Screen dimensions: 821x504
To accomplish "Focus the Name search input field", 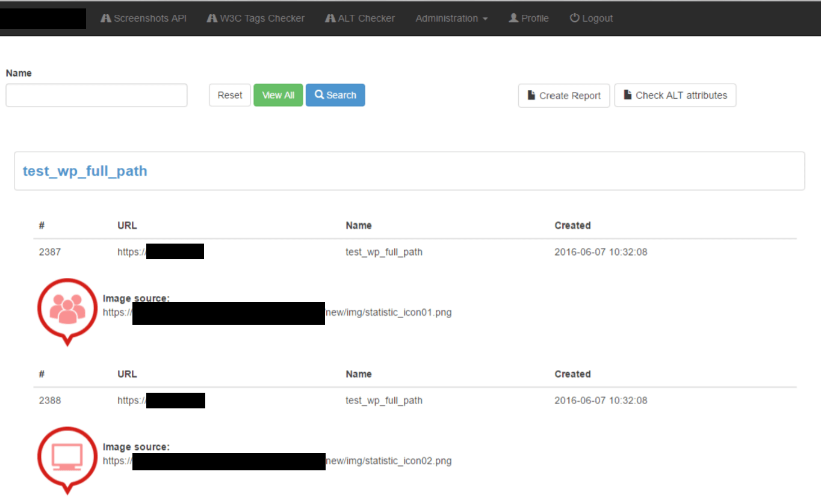I will (96, 95).
